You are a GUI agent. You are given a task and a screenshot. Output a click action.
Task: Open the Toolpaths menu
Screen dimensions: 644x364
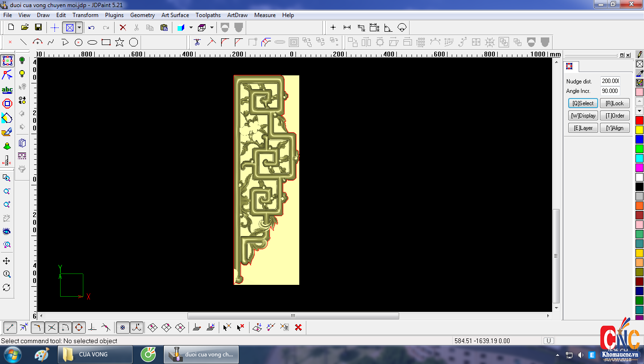pyautogui.click(x=208, y=15)
